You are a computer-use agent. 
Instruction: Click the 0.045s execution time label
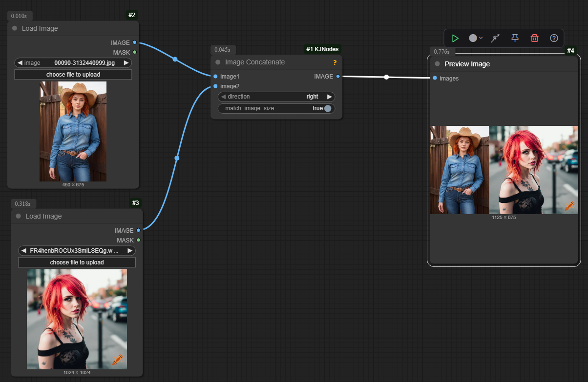point(222,50)
